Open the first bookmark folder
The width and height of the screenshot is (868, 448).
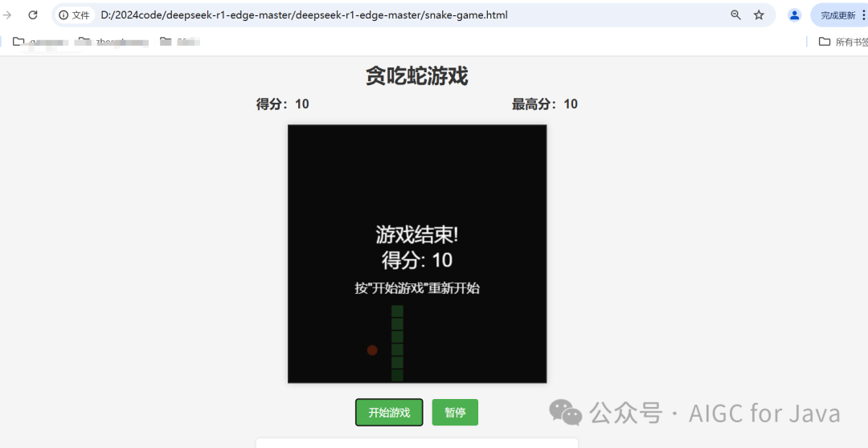point(41,42)
